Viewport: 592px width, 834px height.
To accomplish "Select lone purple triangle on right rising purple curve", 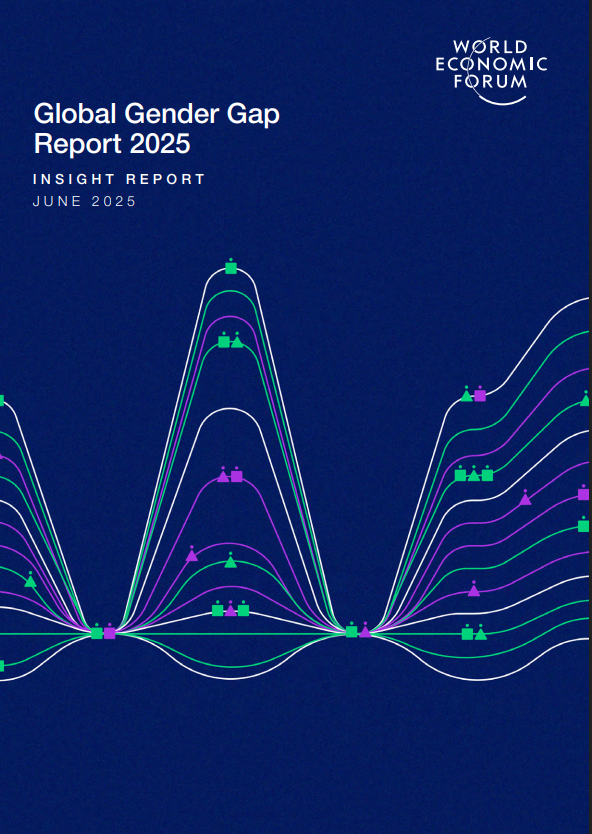I will (525, 499).
